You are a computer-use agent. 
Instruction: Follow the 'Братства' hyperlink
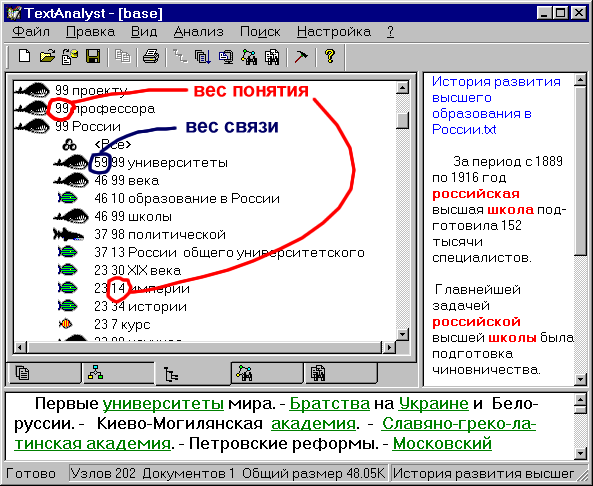tap(329, 404)
